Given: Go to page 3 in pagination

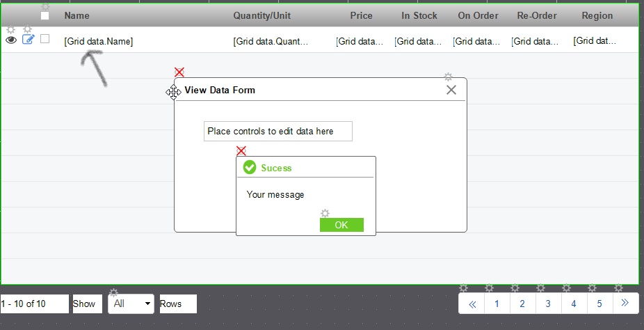Looking at the screenshot, I should [548, 304].
